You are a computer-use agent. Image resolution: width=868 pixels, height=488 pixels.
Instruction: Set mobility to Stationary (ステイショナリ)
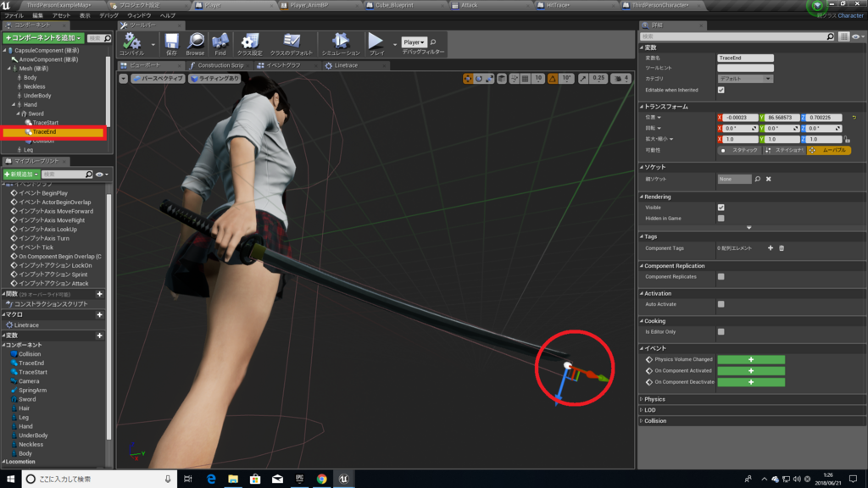[x=784, y=151]
